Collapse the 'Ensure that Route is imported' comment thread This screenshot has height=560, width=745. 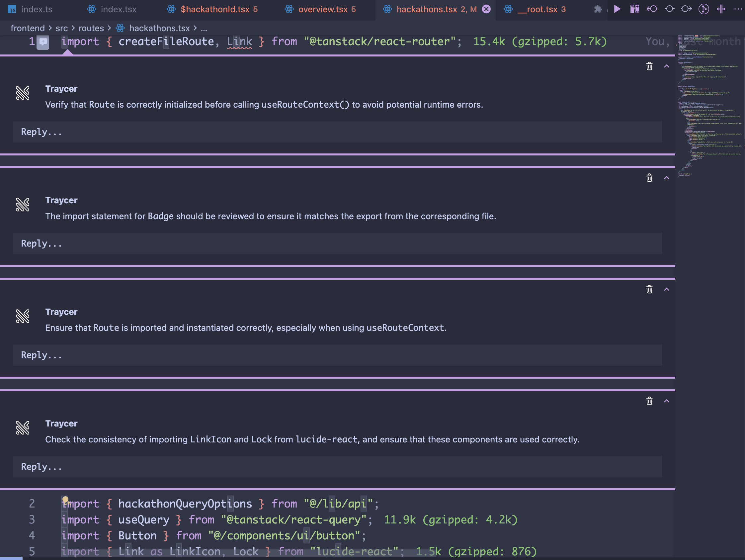(x=666, y=289)
